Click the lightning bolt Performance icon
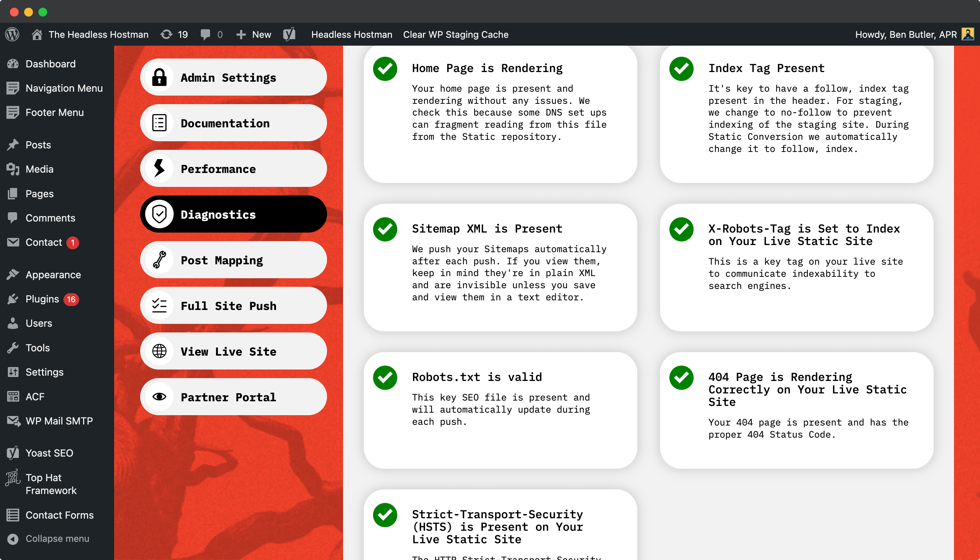The image size is (980, 560). pyautogui.click(x=159, y=168)
